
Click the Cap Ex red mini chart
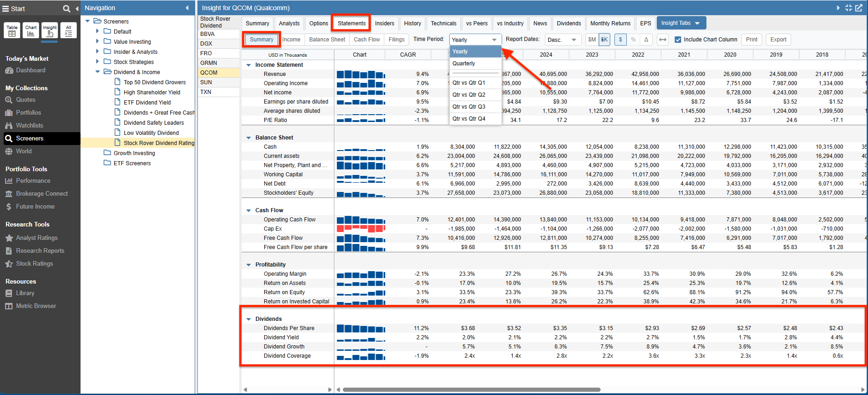(361, 229)
